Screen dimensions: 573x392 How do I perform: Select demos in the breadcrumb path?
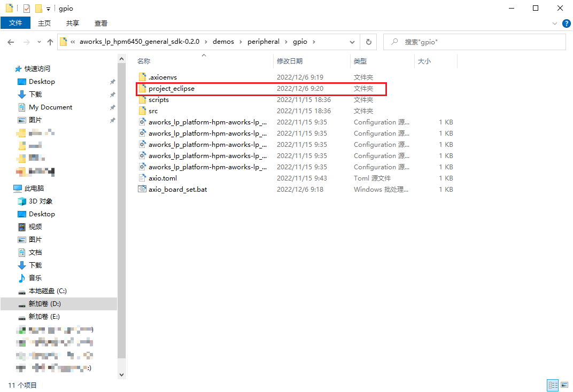pos(223,42)
